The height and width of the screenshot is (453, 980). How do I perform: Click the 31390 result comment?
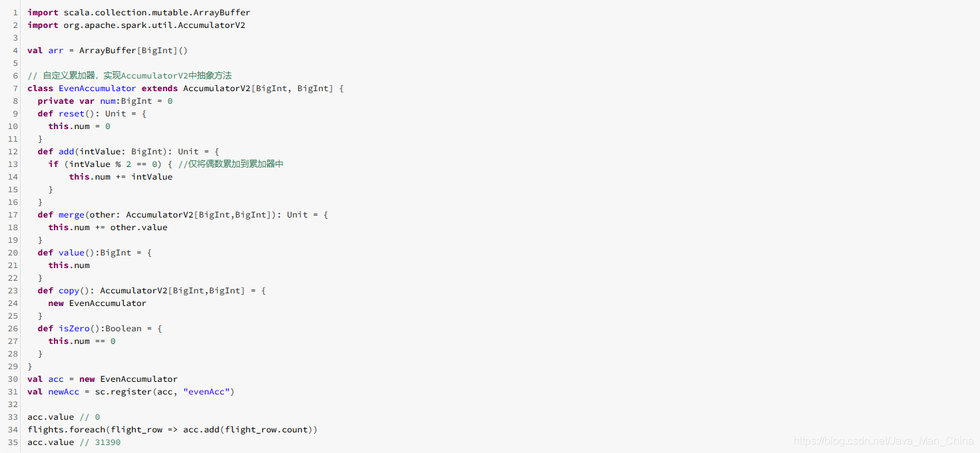(100, 442)
